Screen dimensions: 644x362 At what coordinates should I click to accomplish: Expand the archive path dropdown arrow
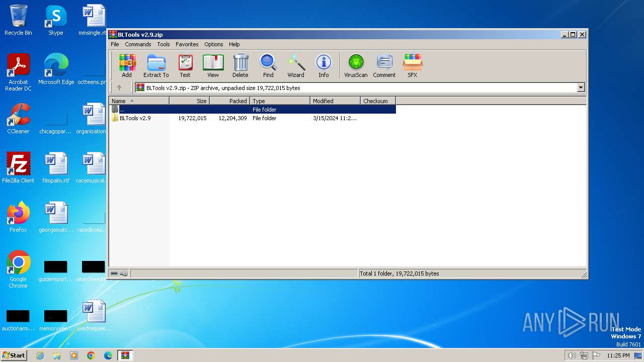581,87
